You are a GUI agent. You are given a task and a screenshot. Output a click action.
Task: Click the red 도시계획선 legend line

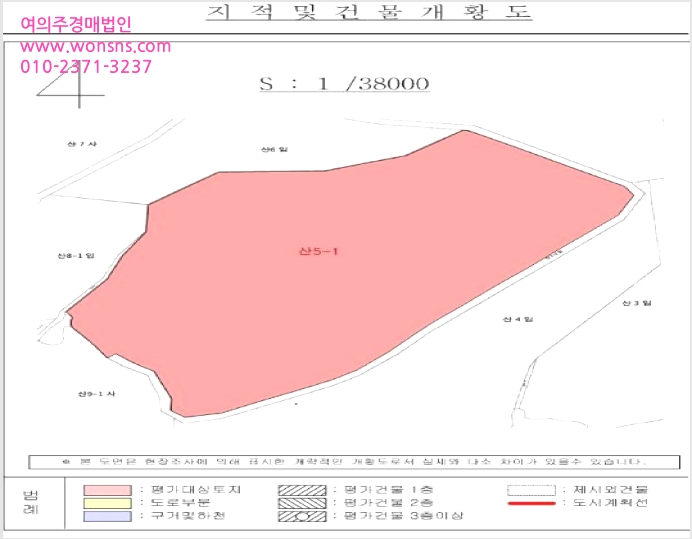(x=531, y=503)
